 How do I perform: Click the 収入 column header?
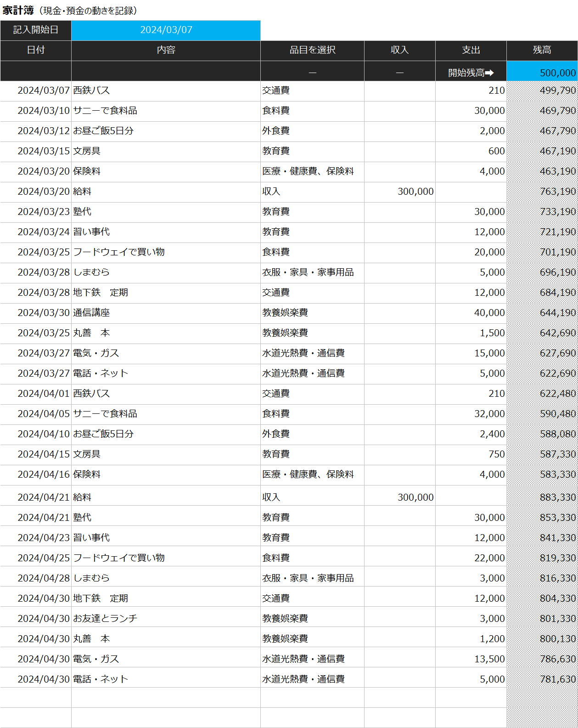point(399,51)
